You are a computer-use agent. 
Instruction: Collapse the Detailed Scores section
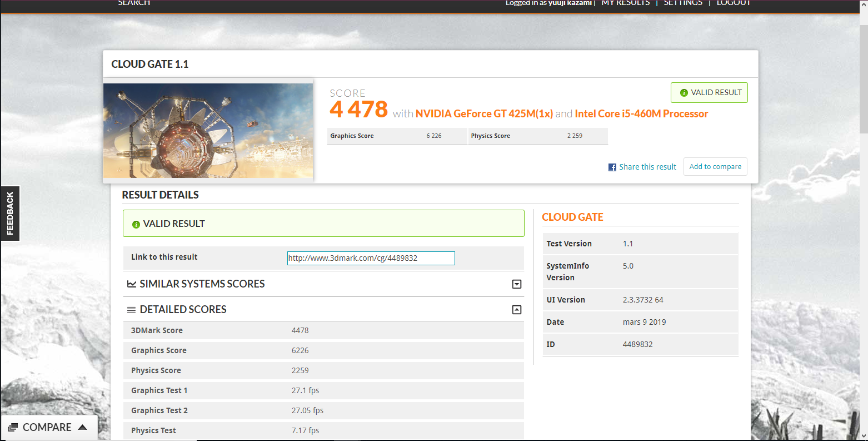pyautogui.click(x=517, y=310)
